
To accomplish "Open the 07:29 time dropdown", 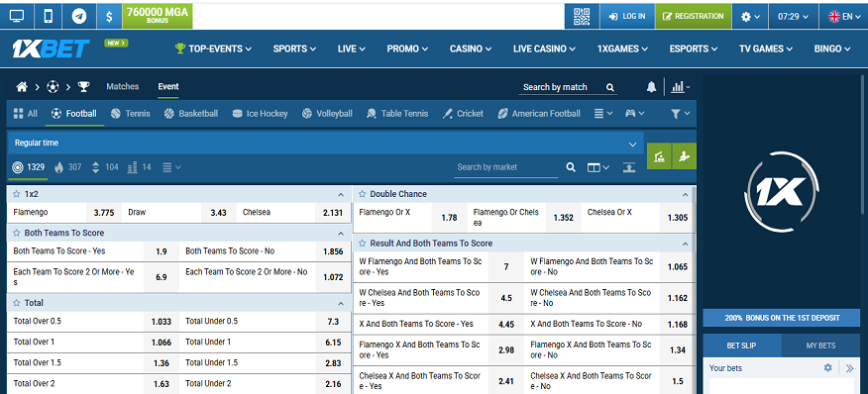I will click(x=794, y=17).
